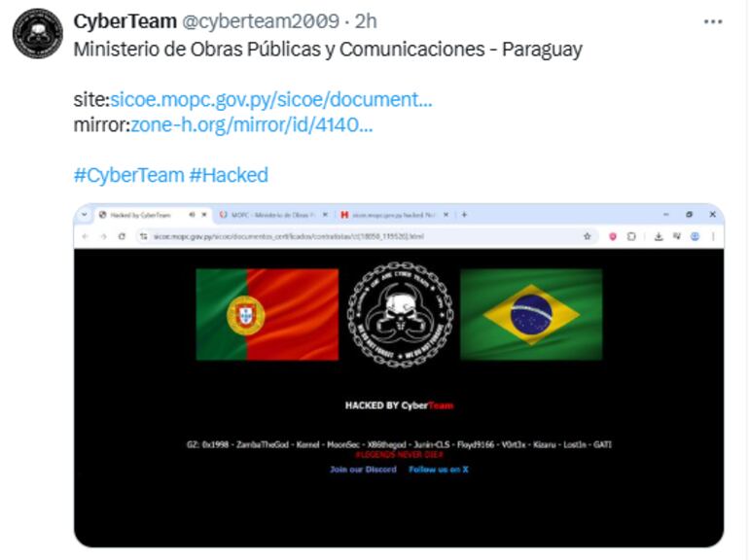Click the browser downloads icon

[659, 236]
